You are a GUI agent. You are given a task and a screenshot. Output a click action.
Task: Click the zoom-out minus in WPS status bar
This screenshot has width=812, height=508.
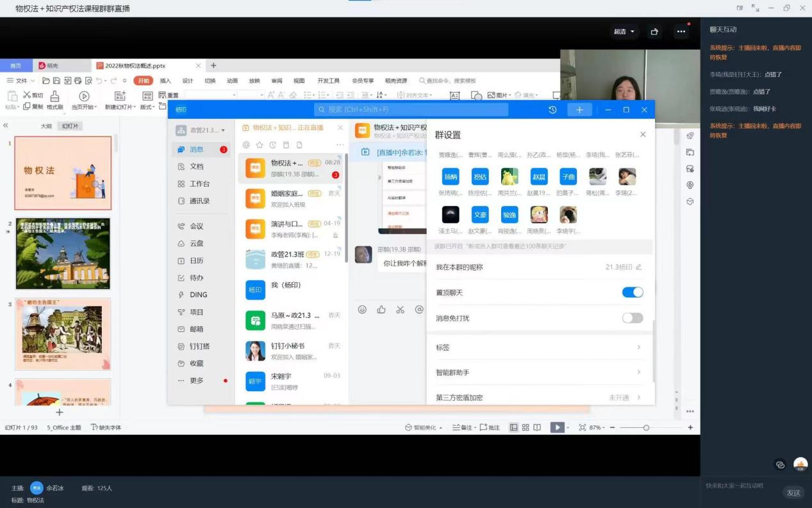point(613,428)
